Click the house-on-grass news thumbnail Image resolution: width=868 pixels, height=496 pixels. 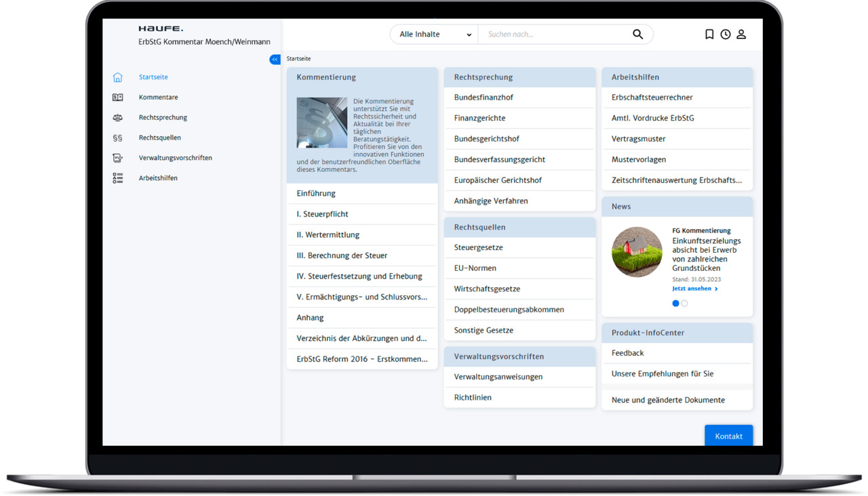637,252
